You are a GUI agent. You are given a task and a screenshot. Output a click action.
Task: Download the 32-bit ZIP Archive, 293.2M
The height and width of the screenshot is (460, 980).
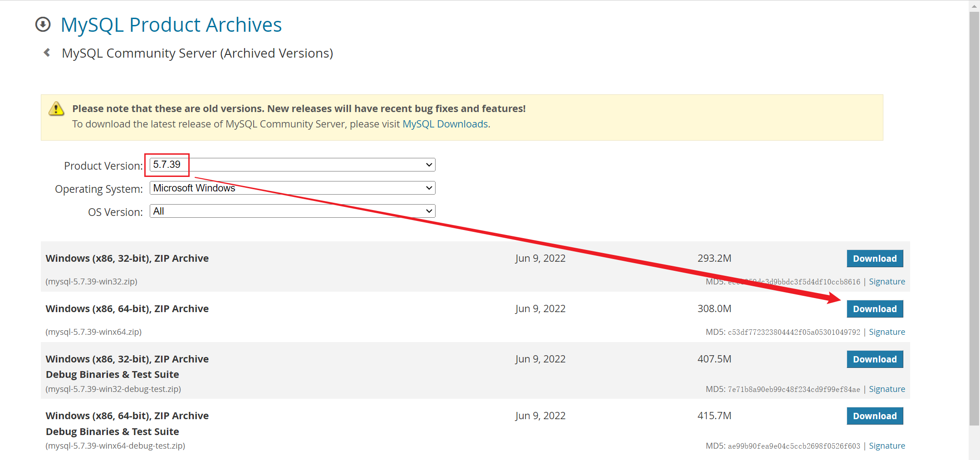coord(875,259)
